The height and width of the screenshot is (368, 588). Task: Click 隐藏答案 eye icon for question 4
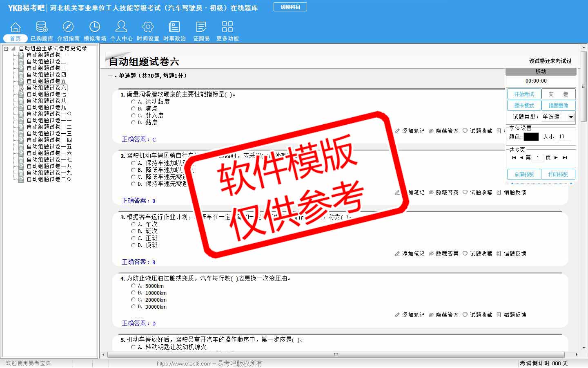[x=431, y=315]
